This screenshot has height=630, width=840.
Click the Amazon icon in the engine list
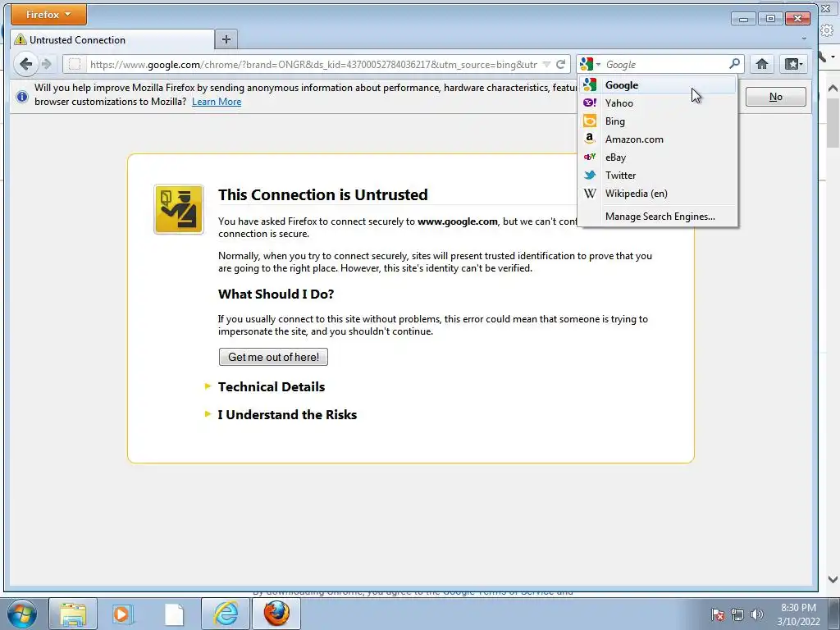(x=590, y=139)
